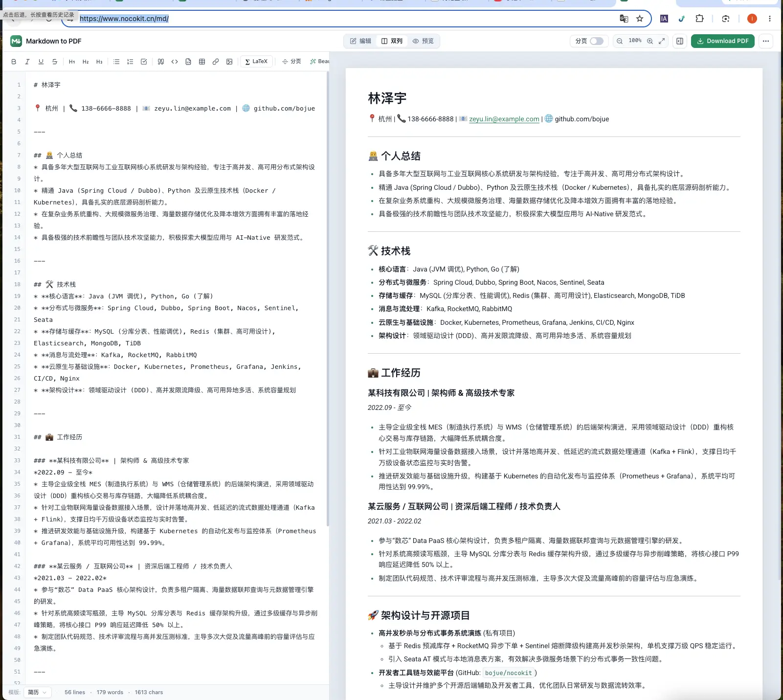This screenshot has width=783, height=700.
Task: Bookmark this page with star icon
Action: [x=640, y=19]
